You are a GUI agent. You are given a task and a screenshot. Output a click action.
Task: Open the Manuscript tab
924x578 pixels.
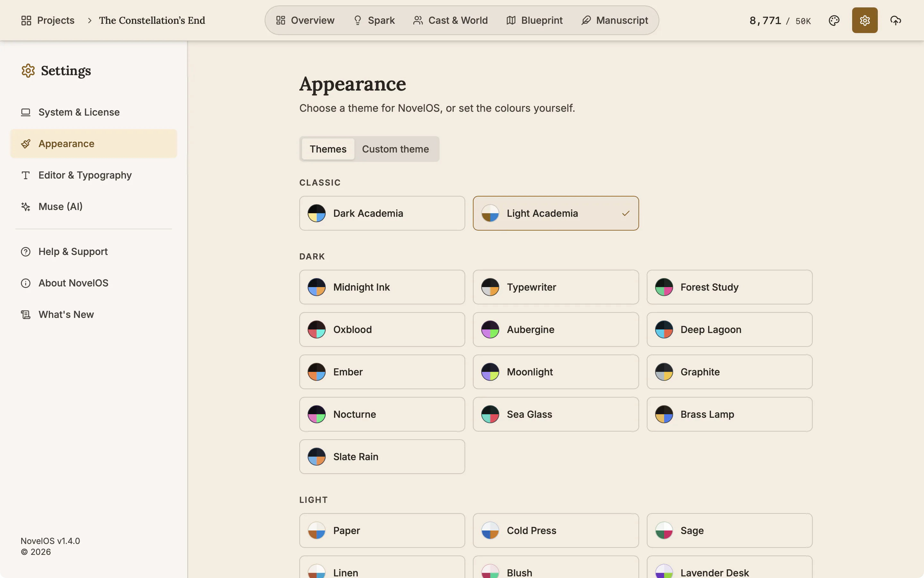tap(614, 20)
